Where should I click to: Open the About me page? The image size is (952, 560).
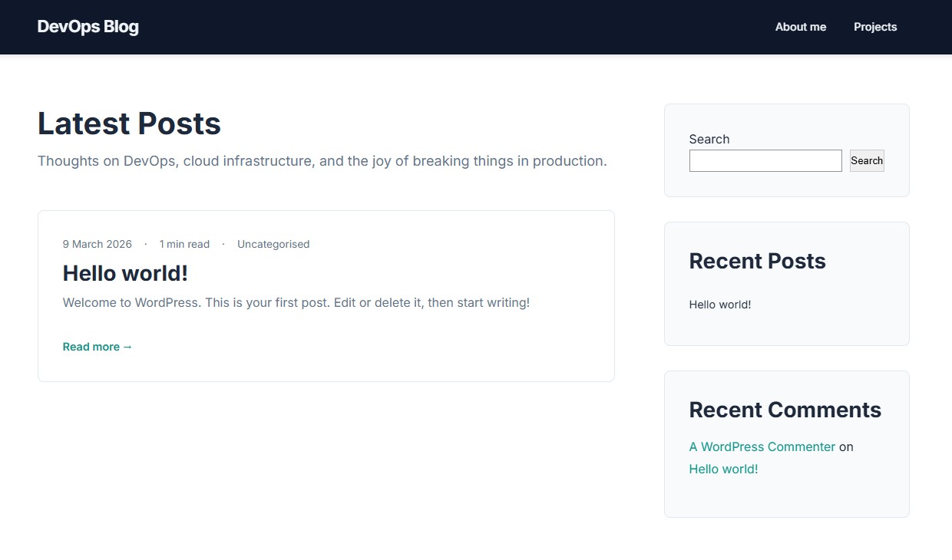click(800, 27)
